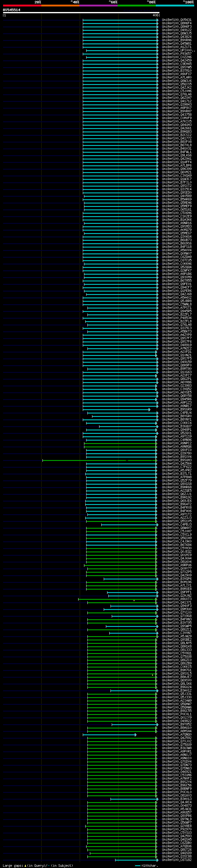Select hit UniRef100_P93657
Viewport: 197px width, 868px height.
tap(176, 54)
